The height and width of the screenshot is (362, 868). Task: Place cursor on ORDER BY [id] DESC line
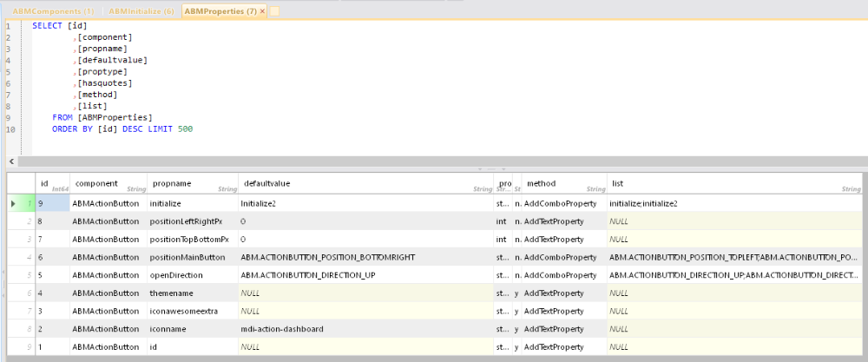122,129
